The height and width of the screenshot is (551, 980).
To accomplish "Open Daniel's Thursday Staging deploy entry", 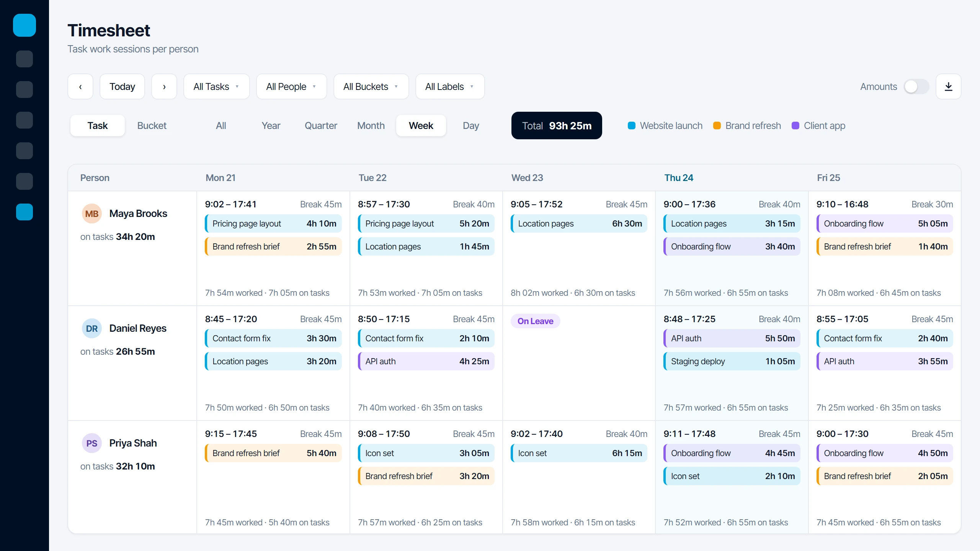I will point(732,361).
